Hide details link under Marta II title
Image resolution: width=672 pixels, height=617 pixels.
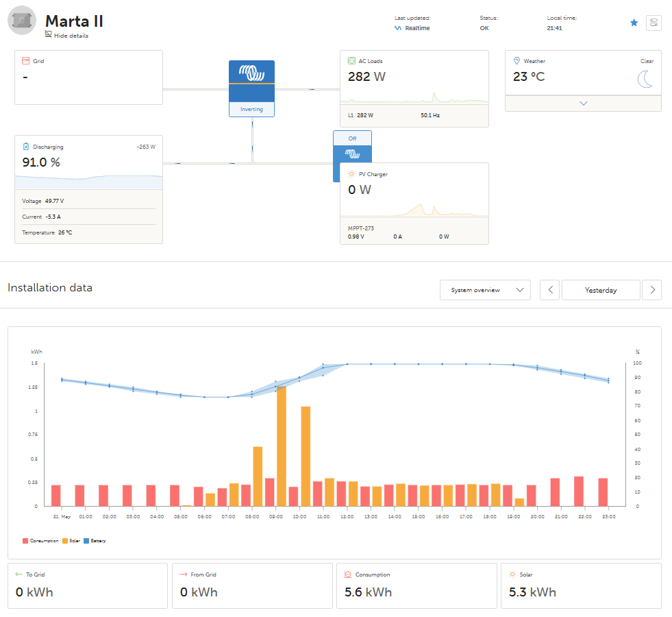(67, 36)
